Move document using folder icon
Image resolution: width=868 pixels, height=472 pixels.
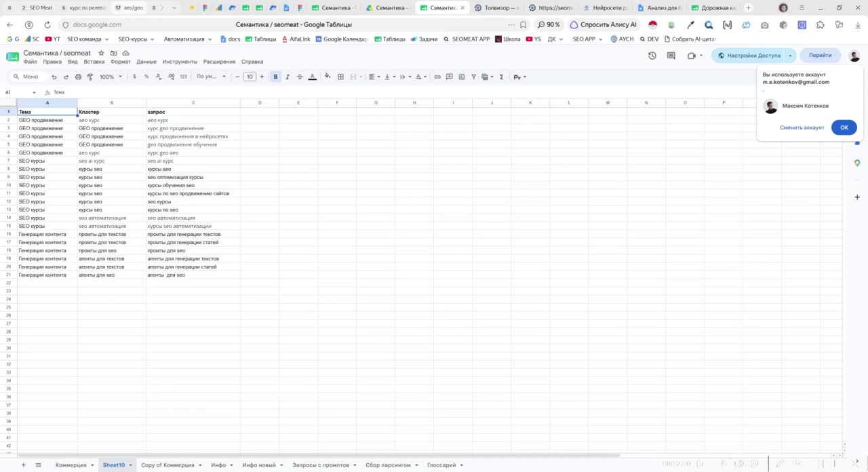tap(113, 53)
